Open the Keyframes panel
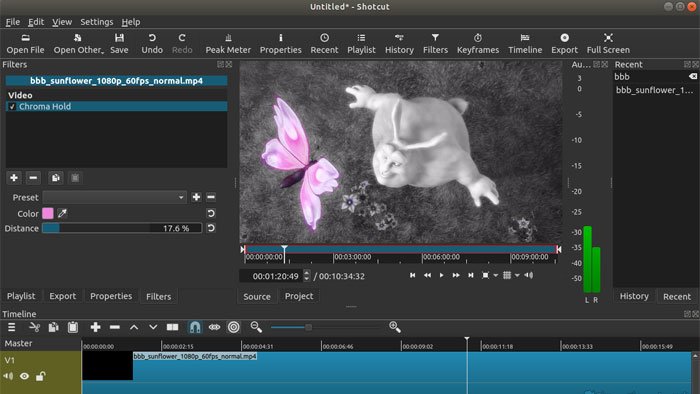Screen dimensions: 700x394 pyautogui.click(x=478, y=44)
